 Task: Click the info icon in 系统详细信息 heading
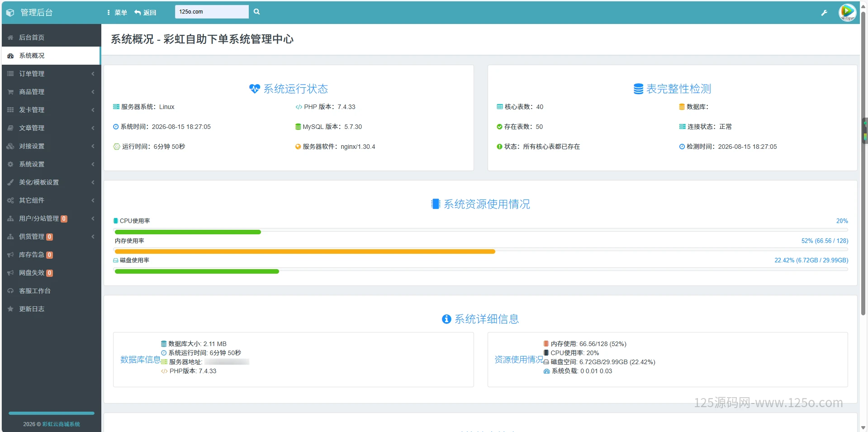(x=446, y=319)
